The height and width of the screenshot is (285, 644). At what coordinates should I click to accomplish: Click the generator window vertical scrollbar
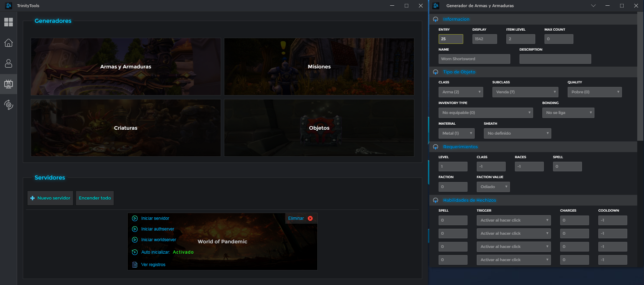[x=640, y=77]
